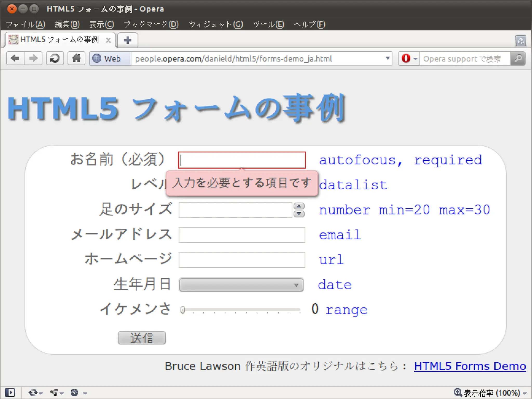Click into the メールアドレス email field
This screenshot has width=532, height=399.
242,235
